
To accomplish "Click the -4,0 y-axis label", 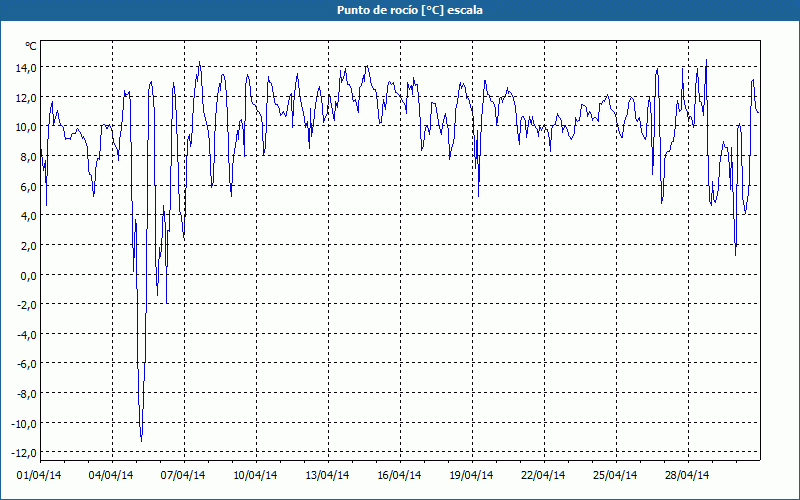I will click(28, 335).
